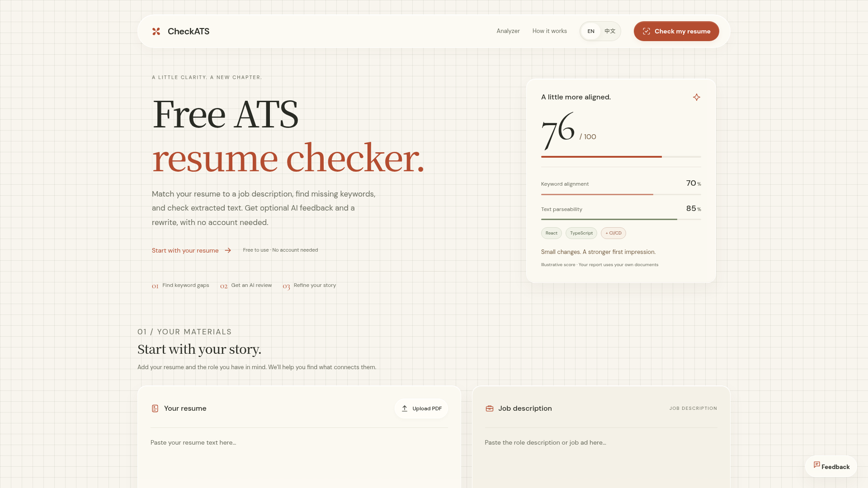The width and height of the screenshot is (868, 488).
Task: Click the Illustrative score note
Action: [599, 265]
